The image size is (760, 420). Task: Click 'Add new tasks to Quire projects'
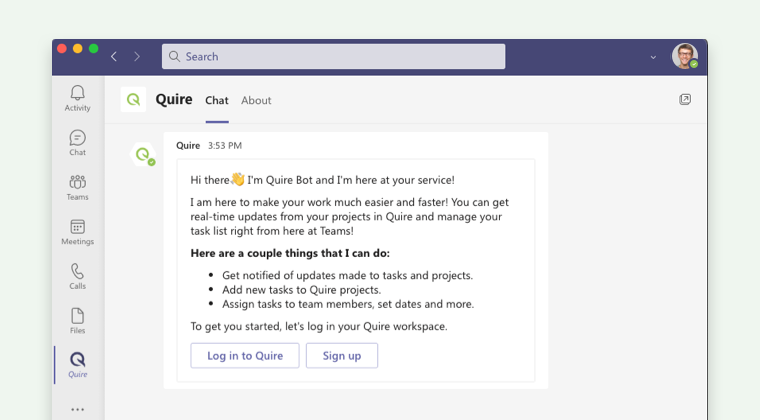click(301, 290)
